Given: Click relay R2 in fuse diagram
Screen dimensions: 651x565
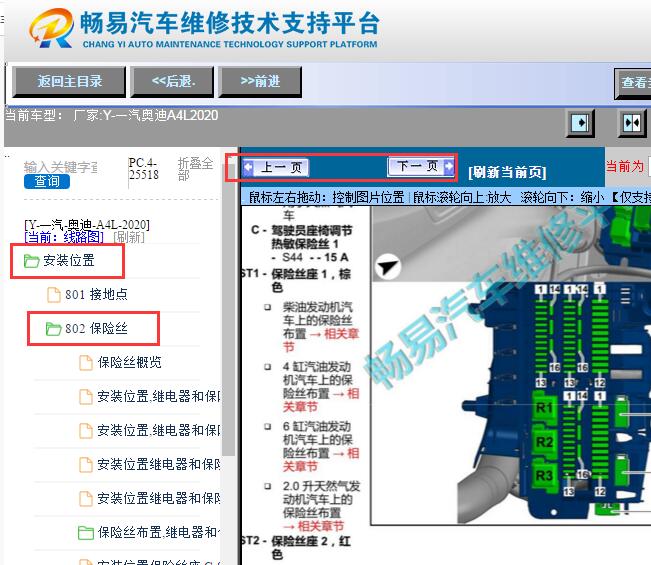Looking at the screenshot, I should [544, 442].
